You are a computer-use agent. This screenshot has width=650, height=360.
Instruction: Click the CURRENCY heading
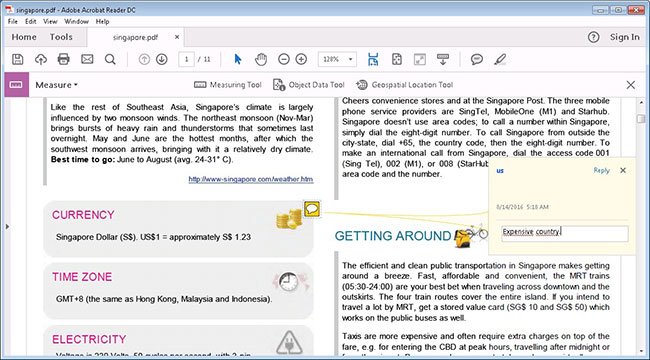pyautogui.click(x=83, y=215)
